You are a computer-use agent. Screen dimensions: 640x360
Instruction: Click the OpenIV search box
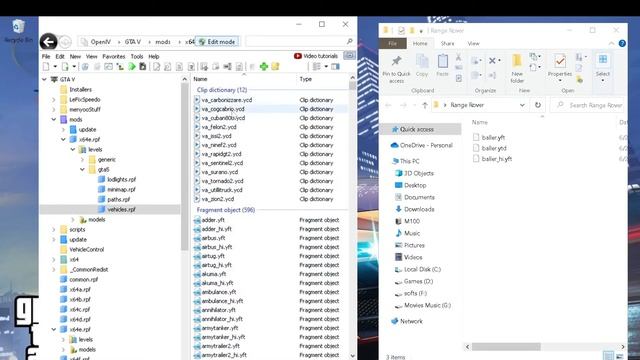click(300, 41)
